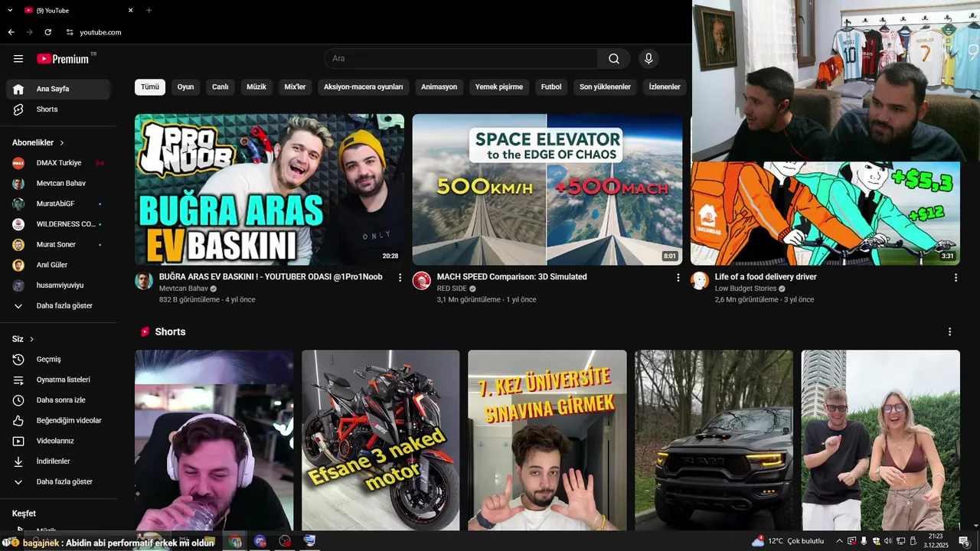Select the Animasyon filter chip
The image size is (980, 551).
[439, 87]
